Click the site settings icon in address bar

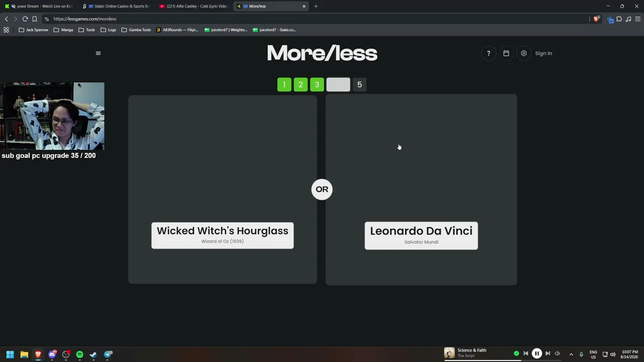point(47,19)
